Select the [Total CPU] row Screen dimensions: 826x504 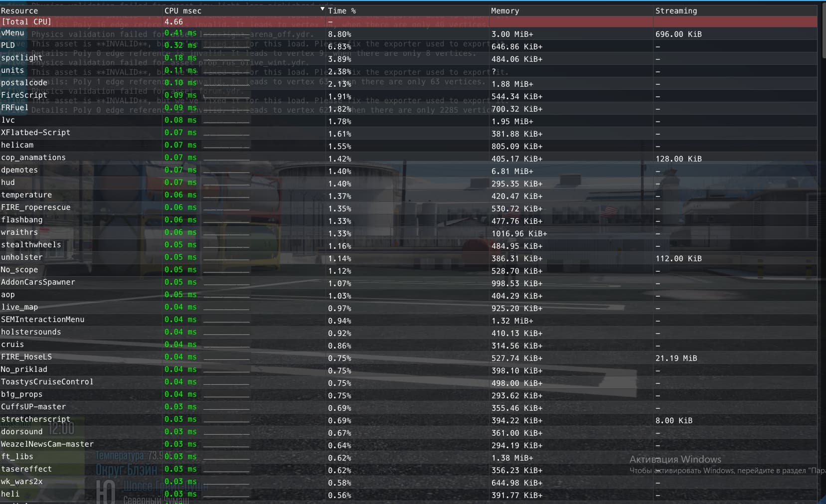27,21
